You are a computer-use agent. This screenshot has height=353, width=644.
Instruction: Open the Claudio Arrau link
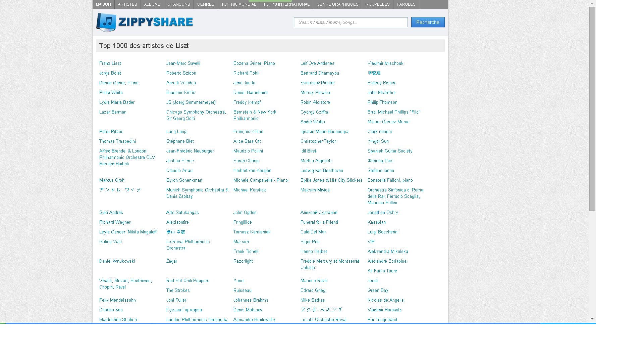[179, 171]
